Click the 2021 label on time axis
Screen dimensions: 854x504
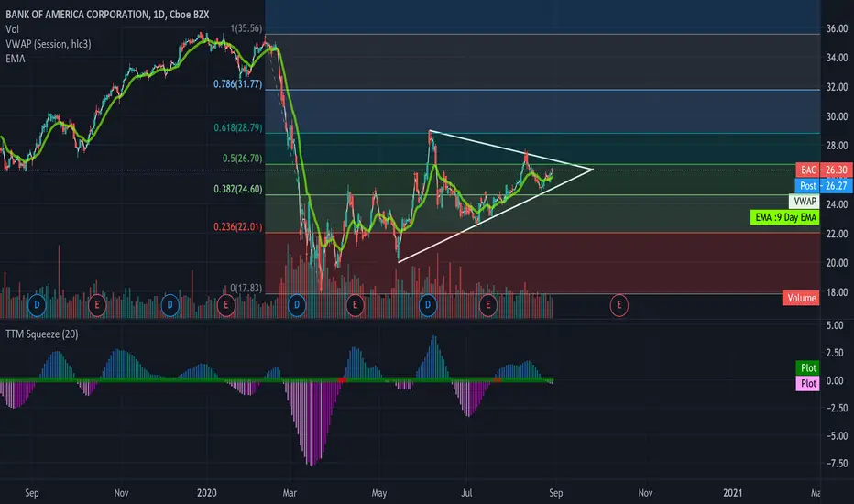point(732,493)
